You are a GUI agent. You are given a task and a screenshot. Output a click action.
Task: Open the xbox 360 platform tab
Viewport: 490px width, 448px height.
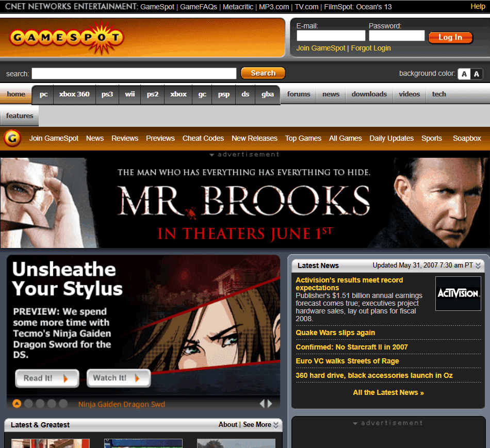click(74, 94)
